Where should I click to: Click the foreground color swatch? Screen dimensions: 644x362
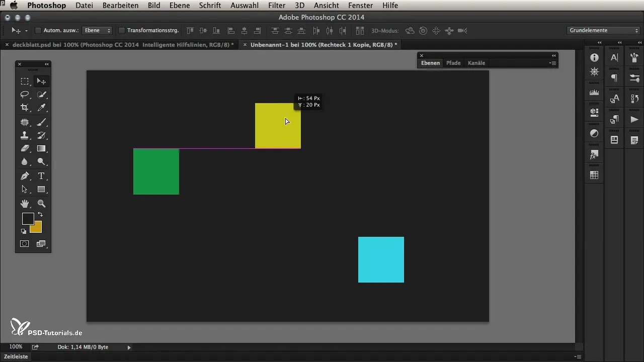click(27, 219)
